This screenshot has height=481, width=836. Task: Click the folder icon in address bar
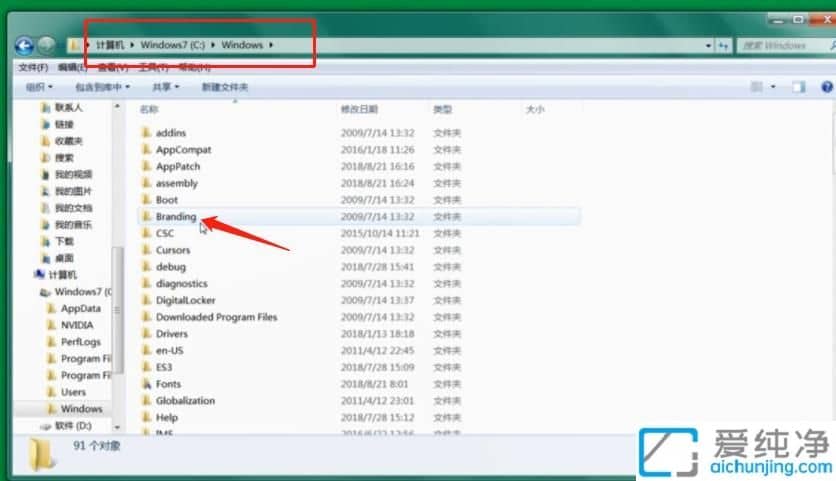(74, 45)
